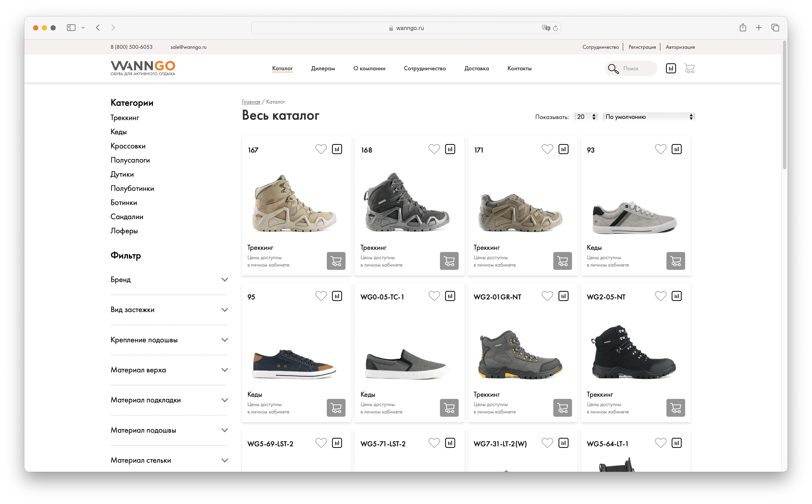Toggle Safari sidebar
The width and height of the screenshot is (812, 504).
[71, 28]
